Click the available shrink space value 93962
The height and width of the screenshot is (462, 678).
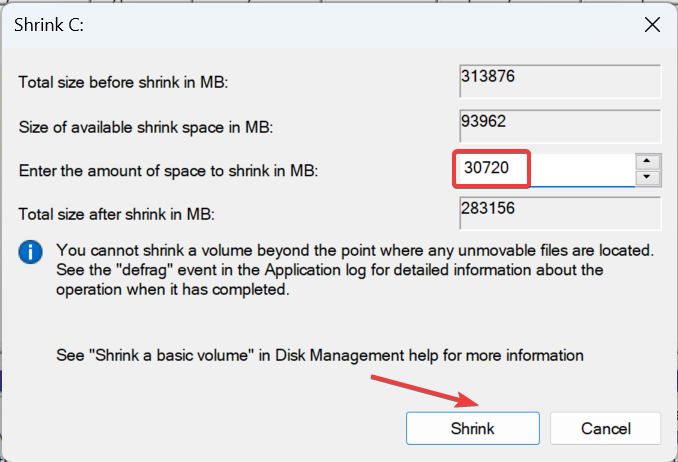[560, 126]
